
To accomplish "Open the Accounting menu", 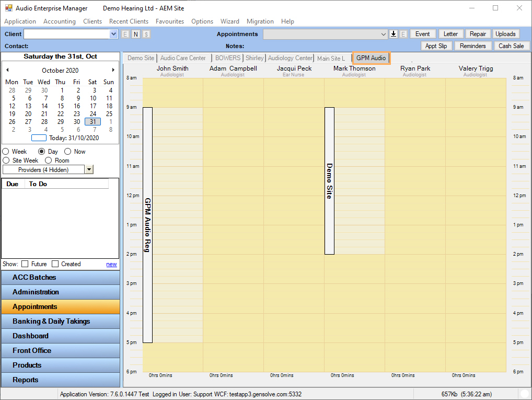I will click(x=60, y=21).
